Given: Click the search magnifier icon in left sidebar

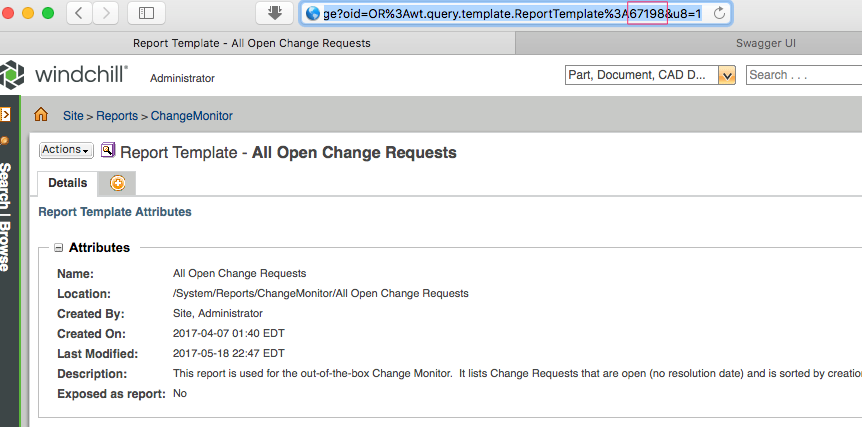Looking at the screenshot, I should click(x=4, y=141).
